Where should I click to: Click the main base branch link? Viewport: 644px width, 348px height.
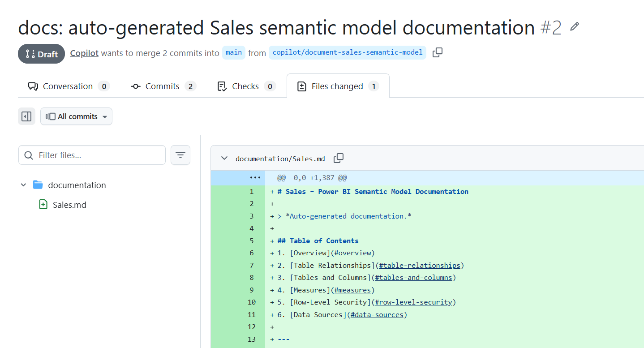tap(234, 53)
